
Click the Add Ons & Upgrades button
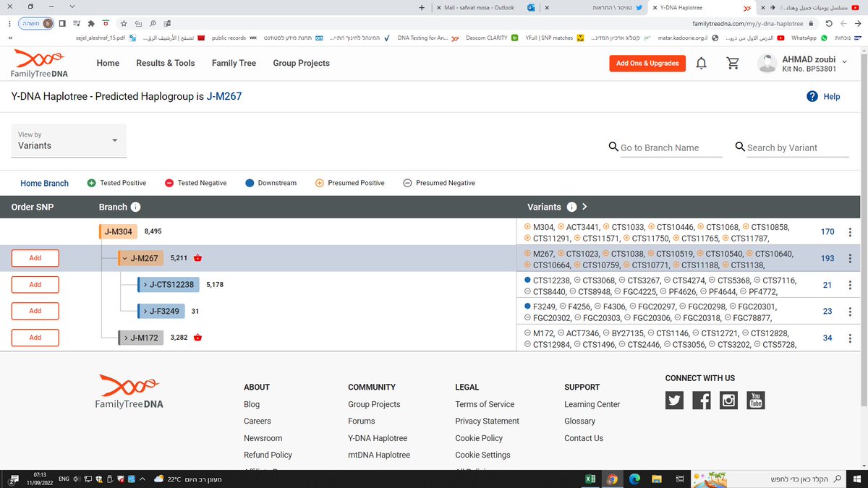[647, 64]
